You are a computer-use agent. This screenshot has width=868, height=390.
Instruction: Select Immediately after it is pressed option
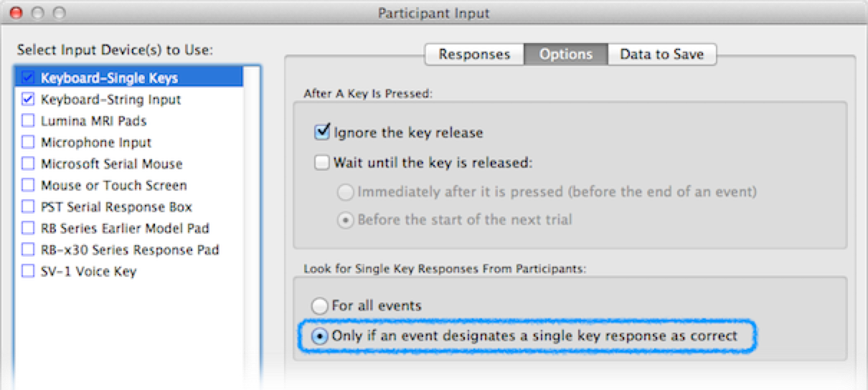tap(346, 192)
